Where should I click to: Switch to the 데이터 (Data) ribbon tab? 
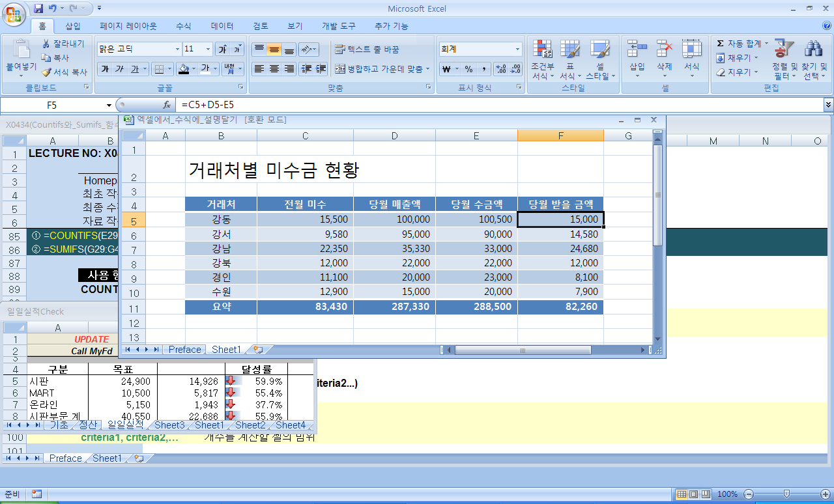tap(222, 26)
